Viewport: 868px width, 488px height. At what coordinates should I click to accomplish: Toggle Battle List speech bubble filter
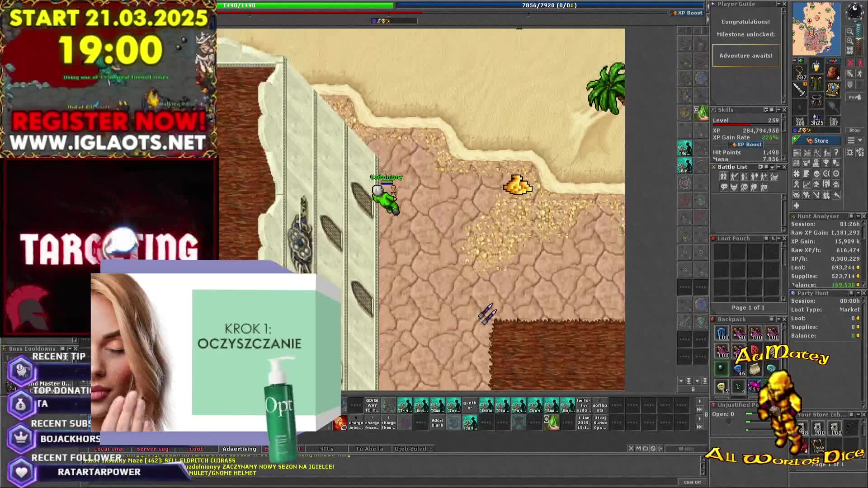click(x=723, y=187)
